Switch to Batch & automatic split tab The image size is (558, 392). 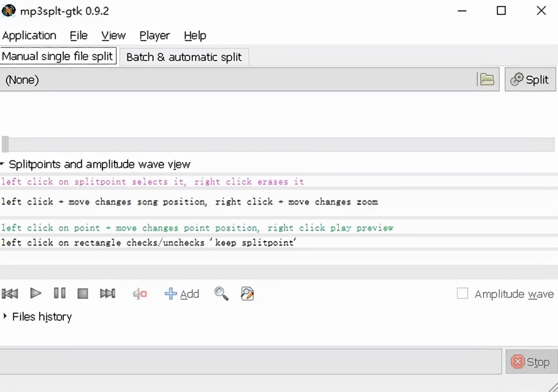pos(184,57)
